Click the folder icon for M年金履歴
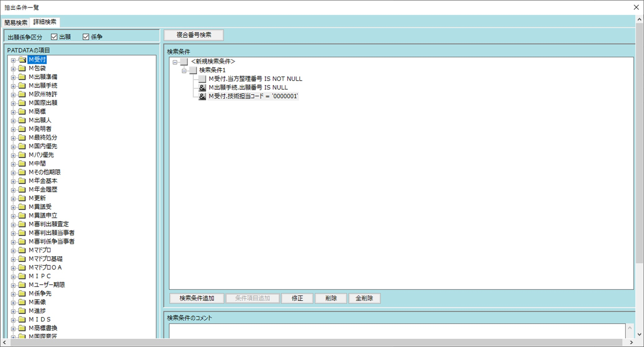The image size is (644, 347). coord(22,189)
